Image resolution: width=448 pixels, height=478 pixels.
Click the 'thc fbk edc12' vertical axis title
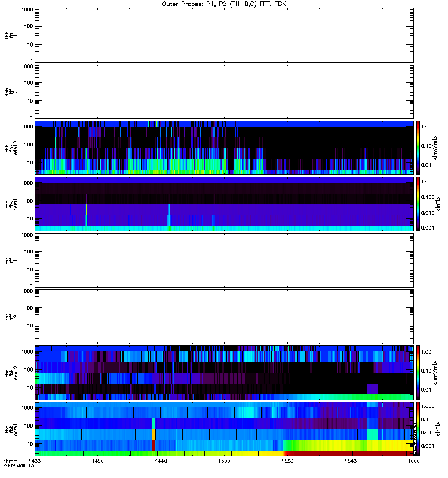(x=11, y=373)
